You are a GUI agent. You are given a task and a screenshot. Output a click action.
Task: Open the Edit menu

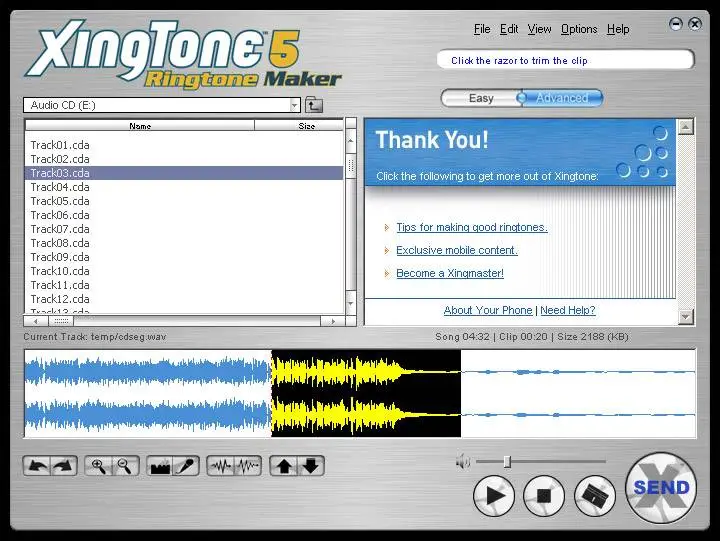(509, 29)
